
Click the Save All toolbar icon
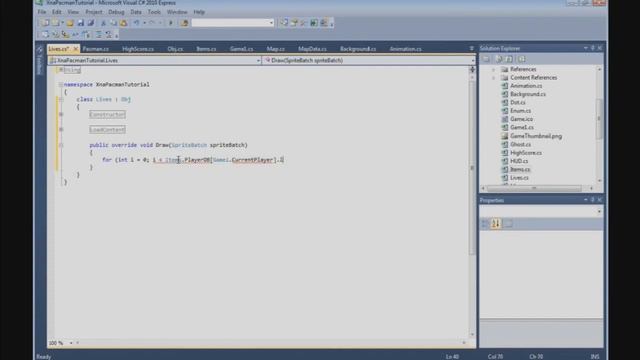(x=91, y=23)
